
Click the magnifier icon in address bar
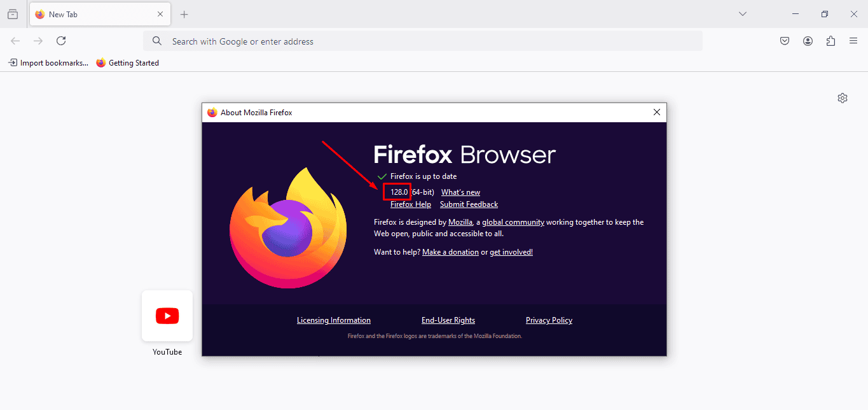(x=157, y=41)
